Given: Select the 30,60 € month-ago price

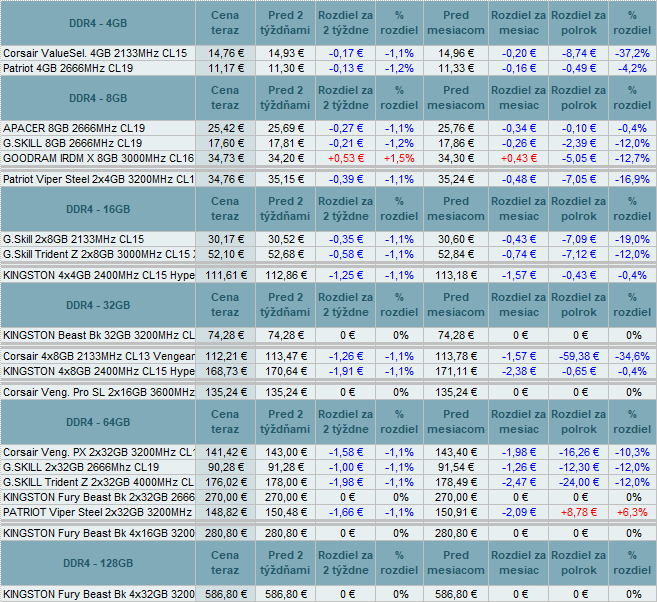Looking at the screenshot, I should point(456,240).
